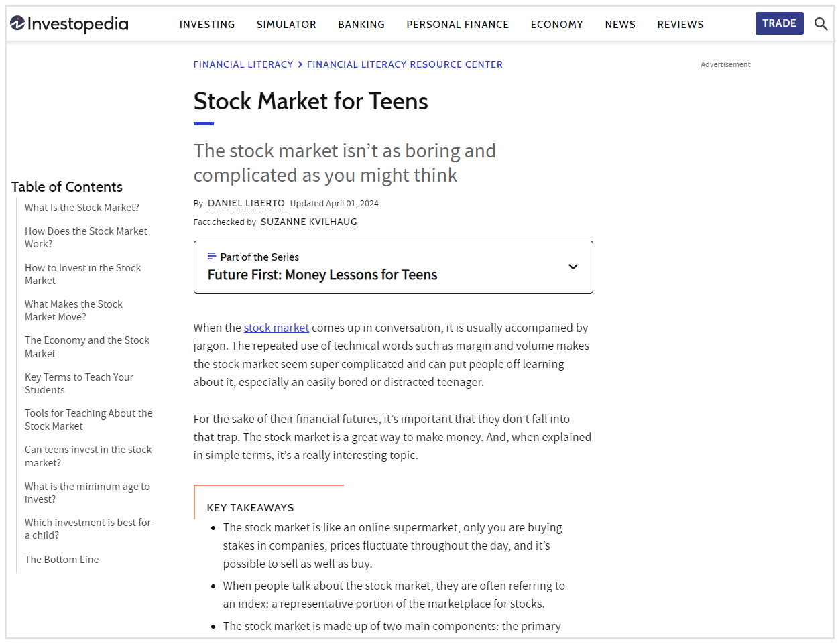Click the series list icon beside Part of the Series

[x=212, y=257]
